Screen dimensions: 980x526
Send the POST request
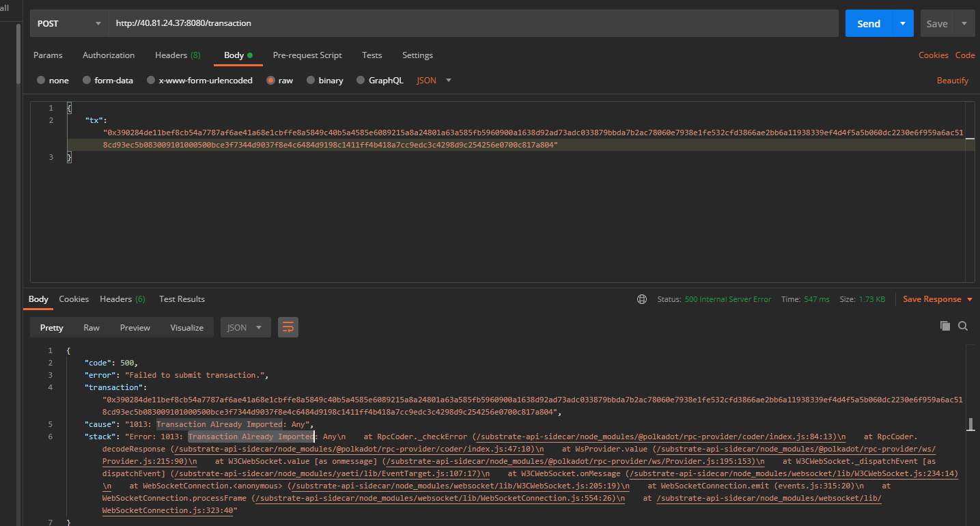[867, 23]
